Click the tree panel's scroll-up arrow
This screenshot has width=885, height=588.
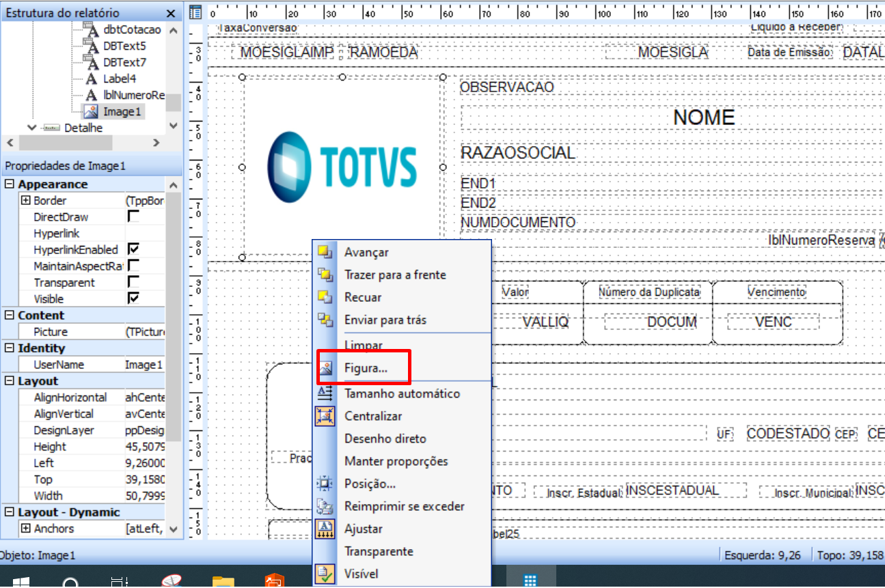click(174, 30)
